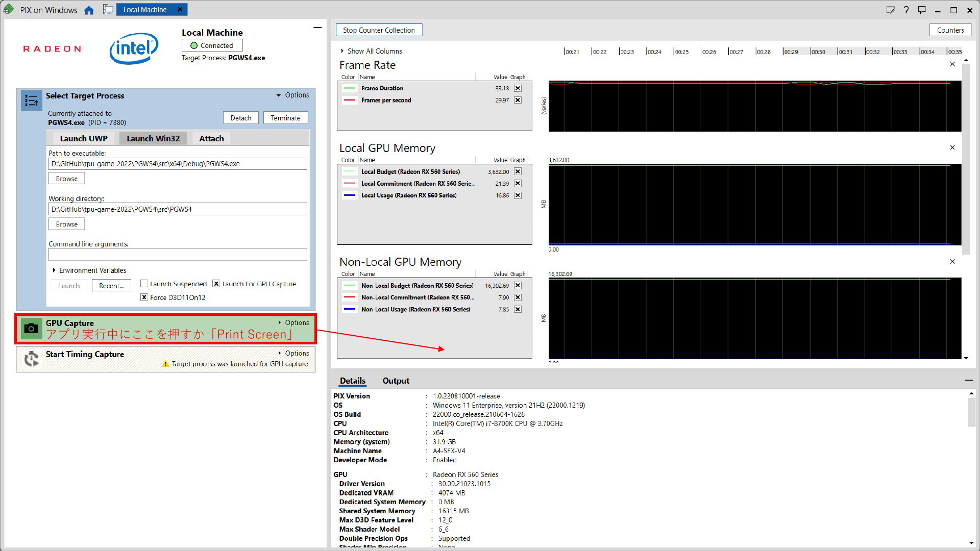Open the PIX home page icon

[x=89, y=10]
